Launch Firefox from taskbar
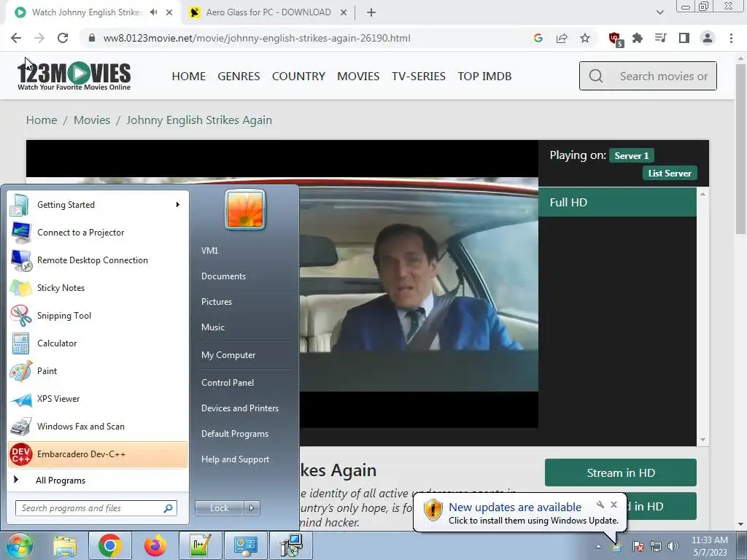747x560 pixels. (x=155, y=545)
